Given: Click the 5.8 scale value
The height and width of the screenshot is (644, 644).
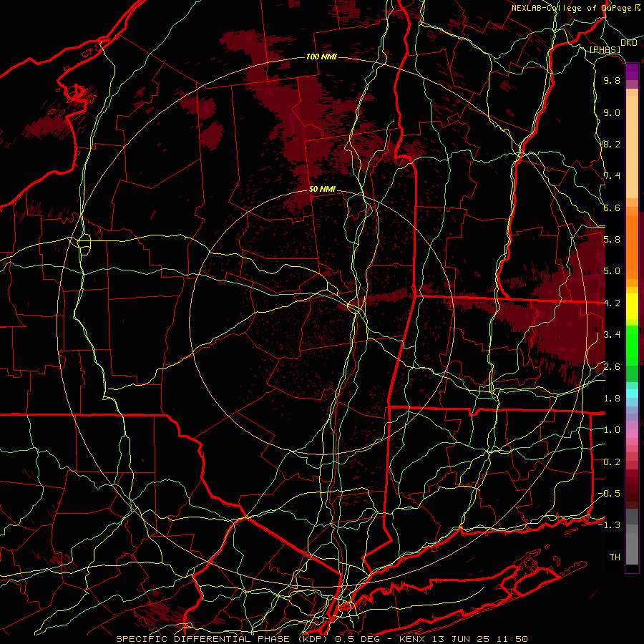Looking at the screenshot, I should 612,240.
